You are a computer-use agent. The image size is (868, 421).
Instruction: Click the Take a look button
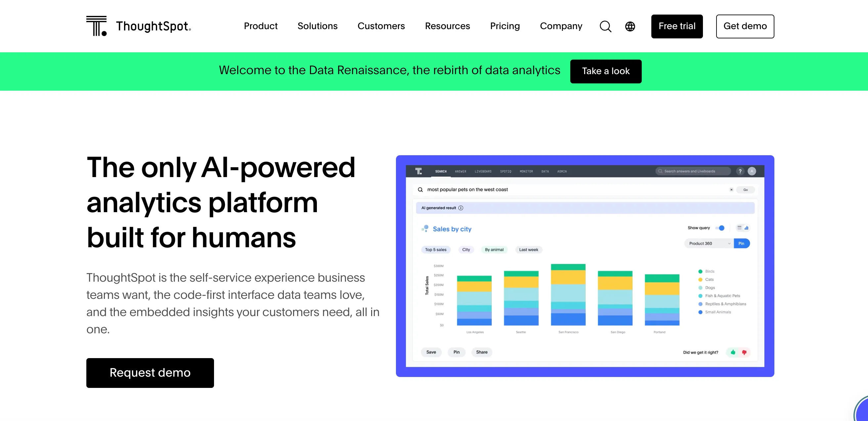(x=605, y=71)
